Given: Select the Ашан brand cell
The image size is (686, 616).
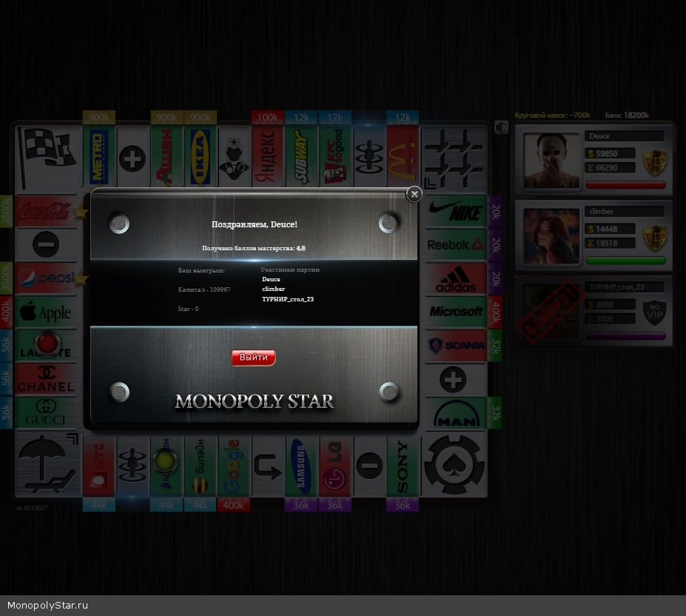Looking at the screenshot, I should [167, 157].
